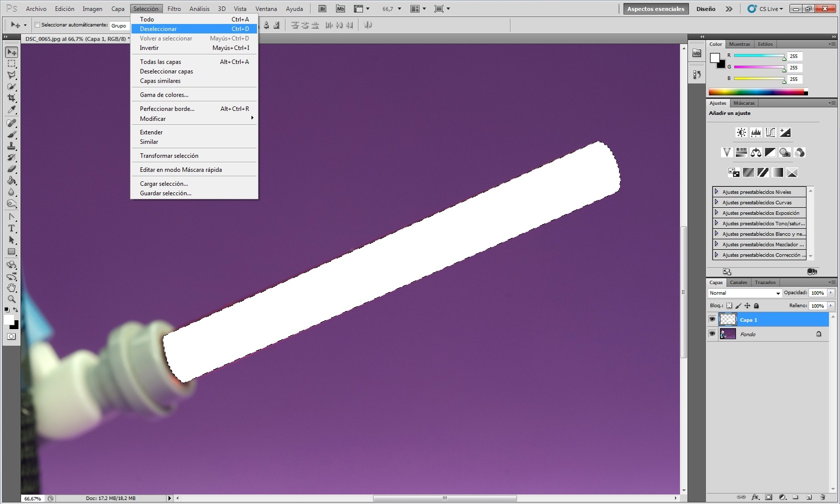This screenshot has width=840, height=504.
Task: Select the Horizontal Type tool
Action: [11, 228]
